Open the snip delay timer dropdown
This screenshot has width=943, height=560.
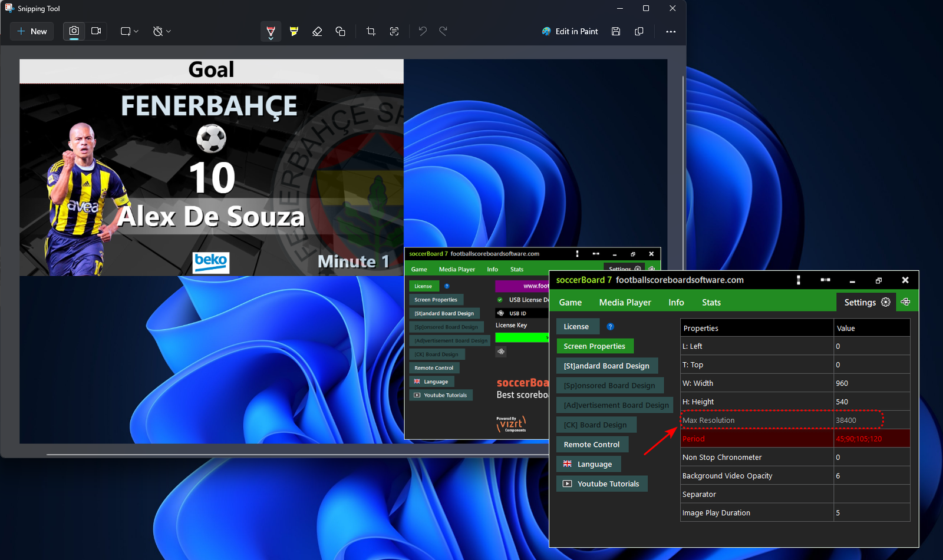click(x=161, y=31)
